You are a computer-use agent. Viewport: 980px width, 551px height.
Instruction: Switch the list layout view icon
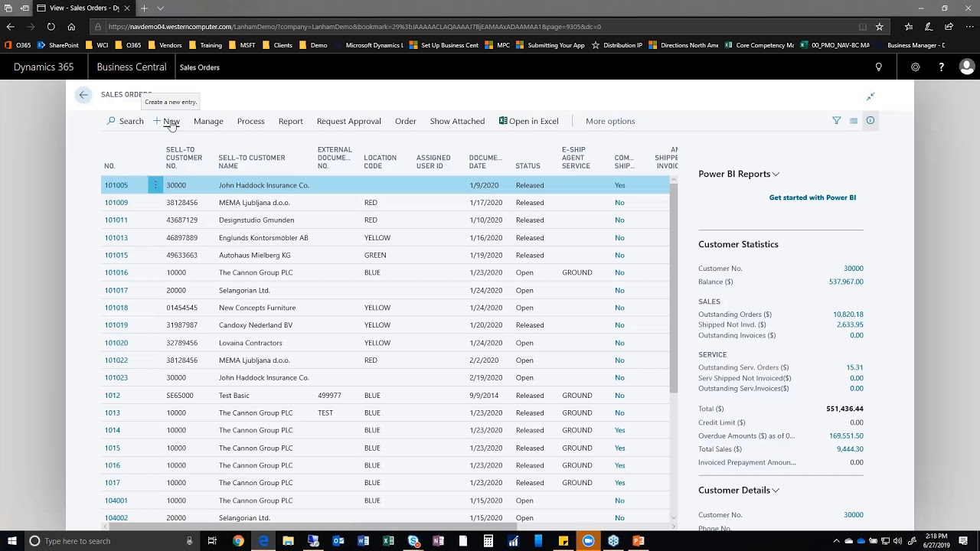click(x=853, y=121)
